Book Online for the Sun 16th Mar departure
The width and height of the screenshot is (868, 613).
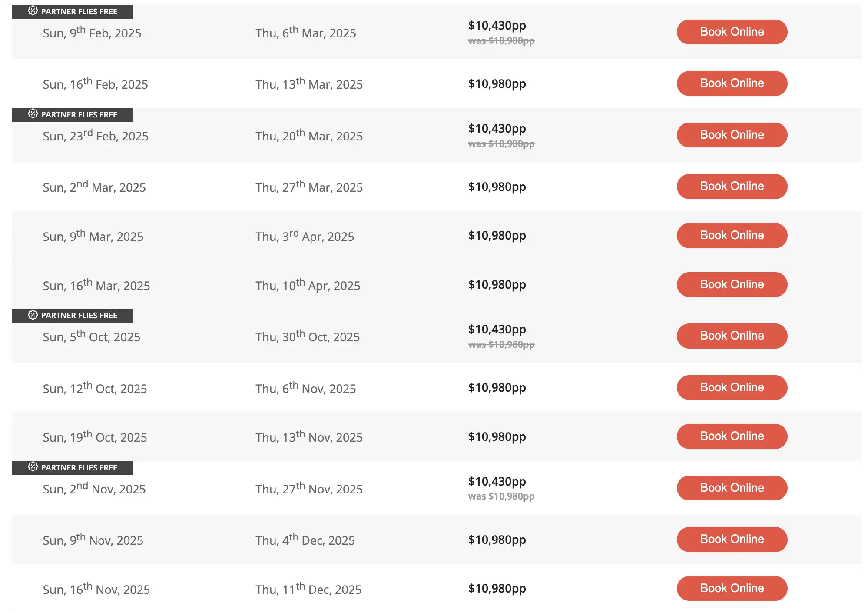732,284
